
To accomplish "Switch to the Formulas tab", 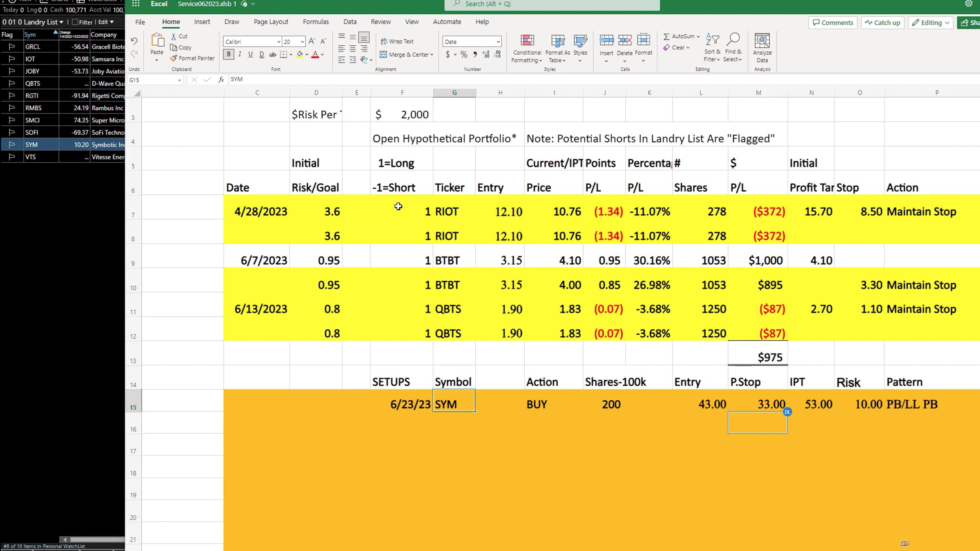I will point(316,22).
